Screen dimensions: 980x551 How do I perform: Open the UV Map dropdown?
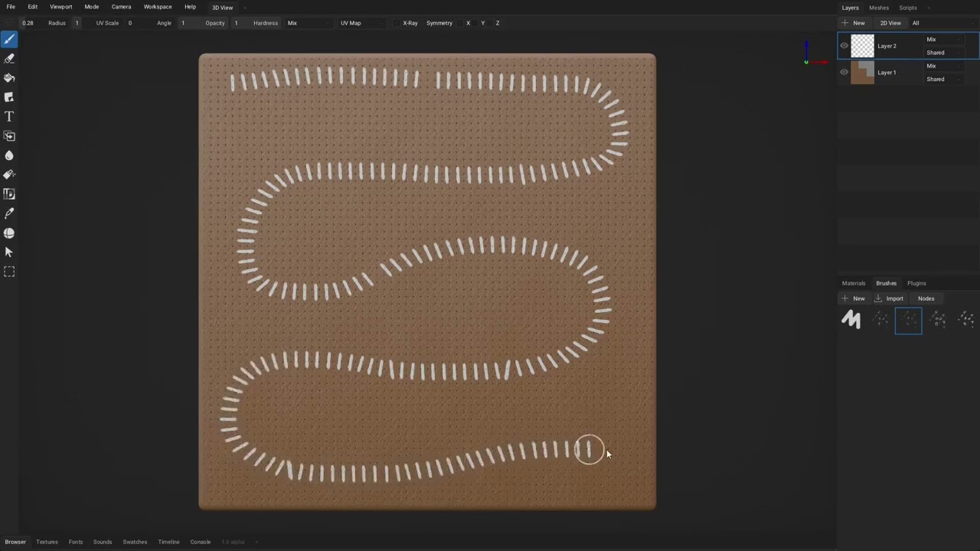point(361,23)
